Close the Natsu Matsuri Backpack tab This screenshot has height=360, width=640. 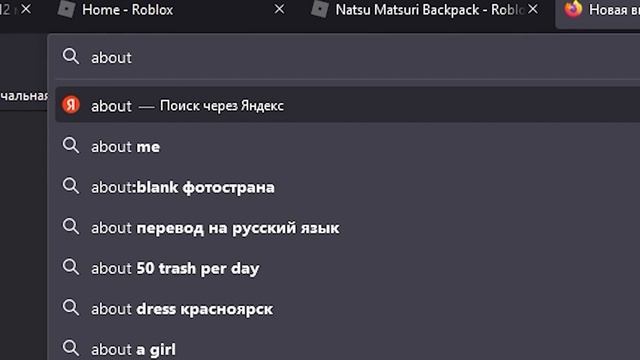pyautogui.click(x=533, y=9)
